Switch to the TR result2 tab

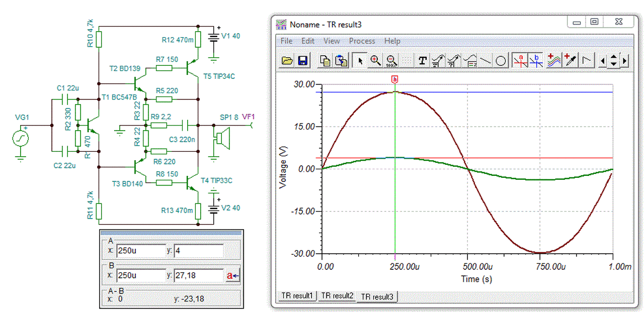(x=337, y=295)
